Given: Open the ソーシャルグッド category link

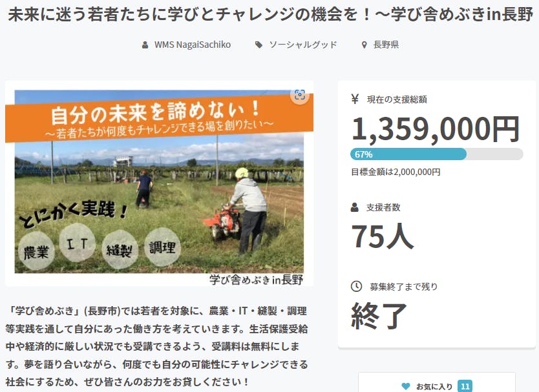Looking at the screenshot, I should 303,45.
